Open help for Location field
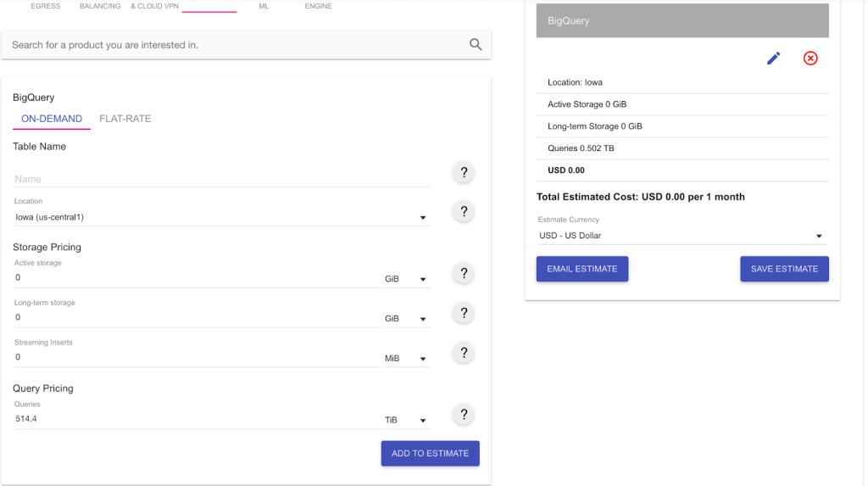Image resolution: width=868 pixels, height=486 pixels. coord(464,211)
